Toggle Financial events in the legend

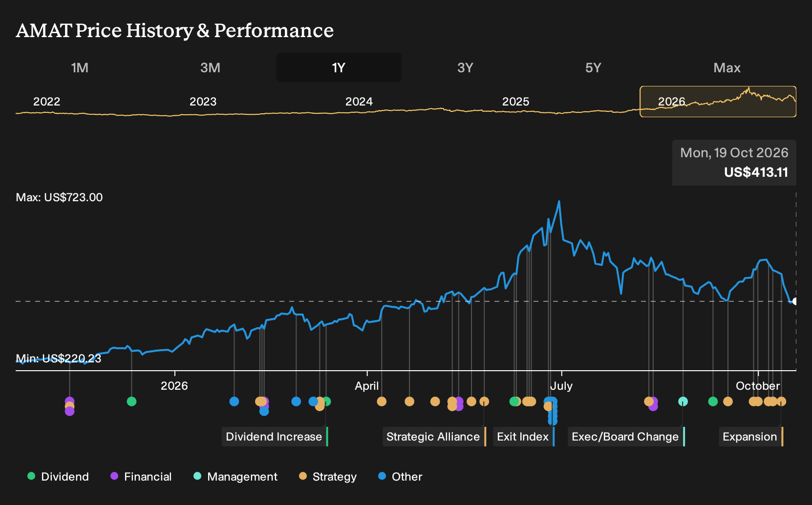[x=141, y=476]
